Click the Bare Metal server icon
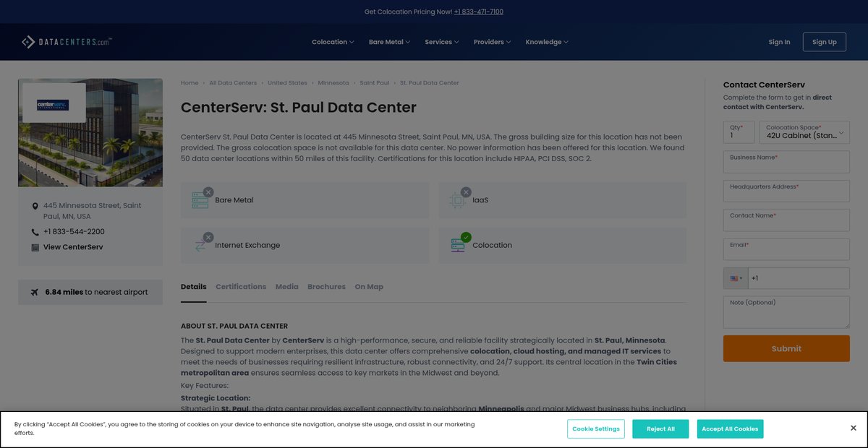The height and width of the screenshot is (448, 868). (200, 200)
